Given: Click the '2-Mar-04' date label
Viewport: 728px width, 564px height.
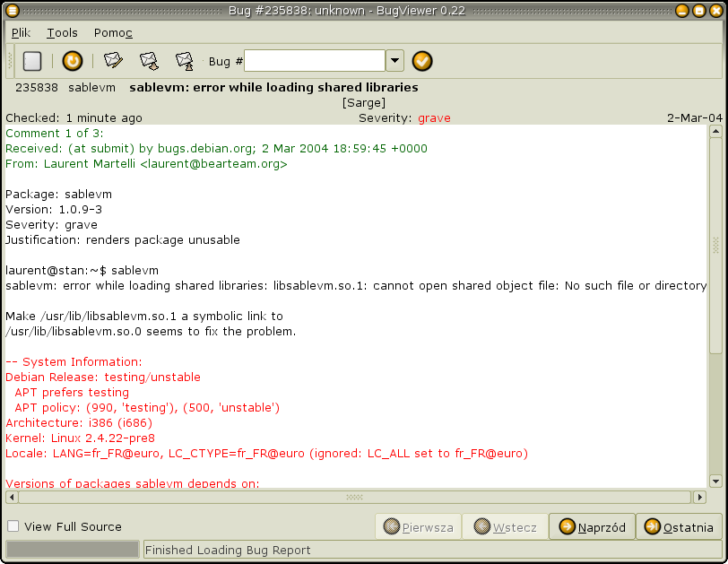Looking at the screenshot, I should 695,118.
